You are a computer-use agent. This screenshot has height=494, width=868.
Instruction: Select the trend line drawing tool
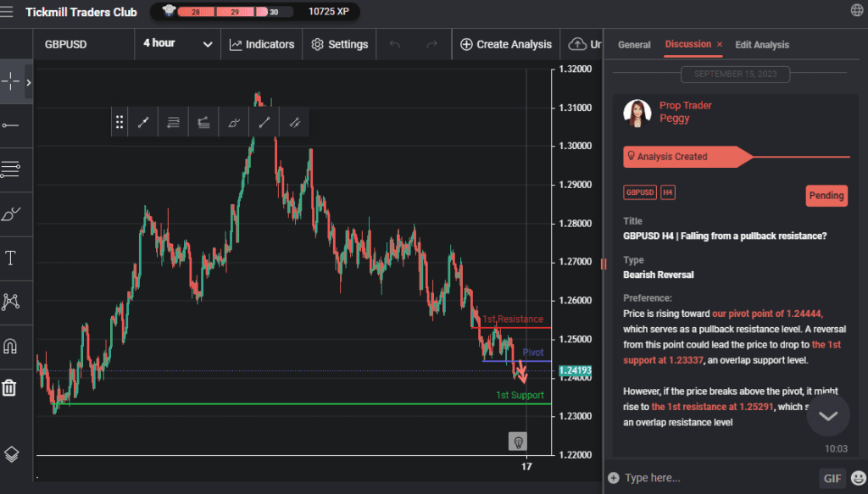tap(10, 125)
